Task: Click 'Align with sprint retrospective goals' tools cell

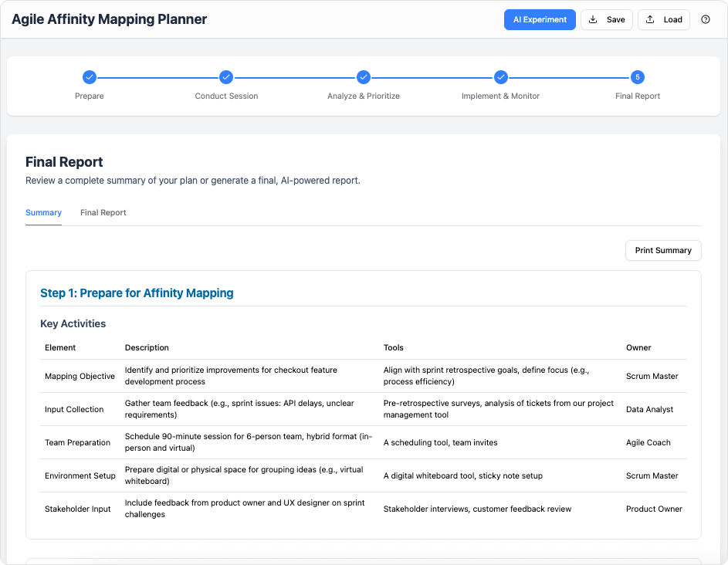Action: coord(486,376)
